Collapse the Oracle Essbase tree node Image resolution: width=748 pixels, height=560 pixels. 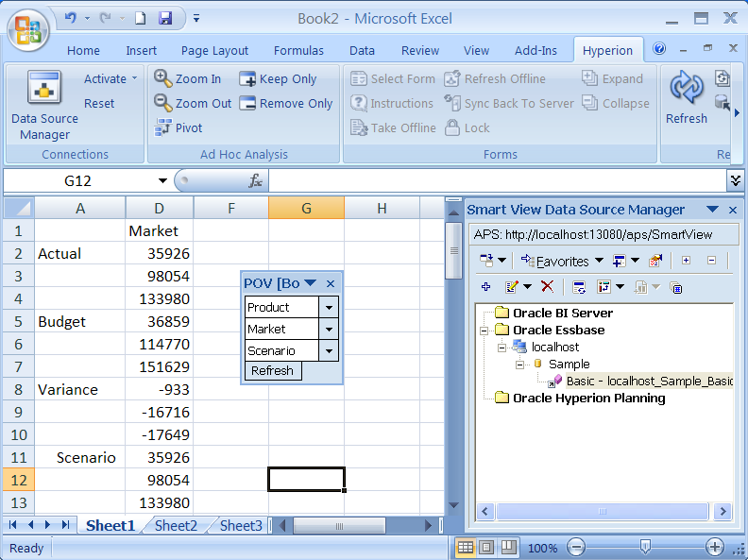coord(484,331)
